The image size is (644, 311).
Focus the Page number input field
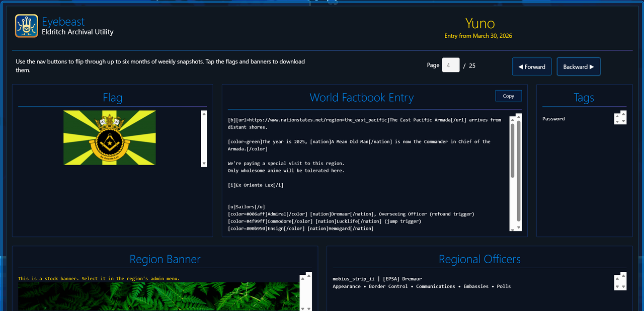451,65
